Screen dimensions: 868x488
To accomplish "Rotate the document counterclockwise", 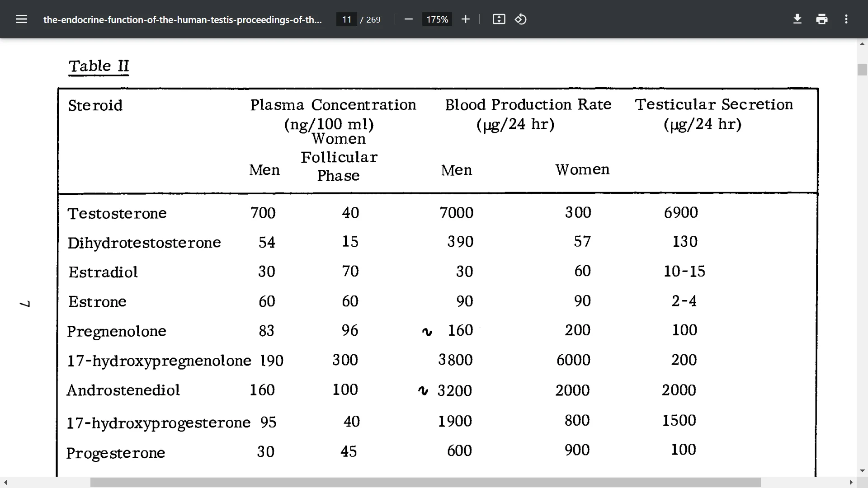I will click(x=521, y=19).
